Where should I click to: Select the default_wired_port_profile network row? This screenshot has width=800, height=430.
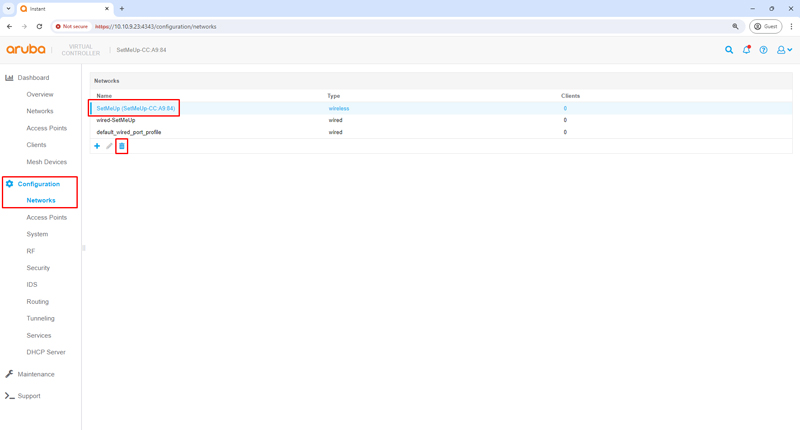tap(129, 132)
